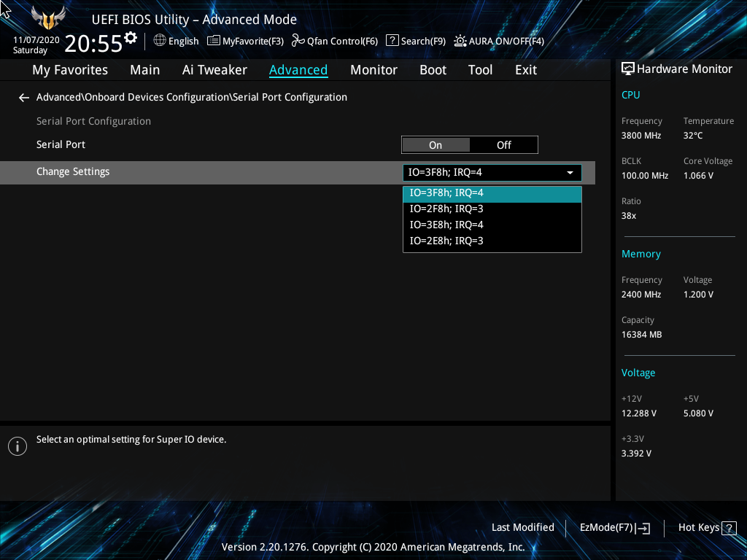Set Serial Port to On
747x560 pixels.
coord(436,145)
